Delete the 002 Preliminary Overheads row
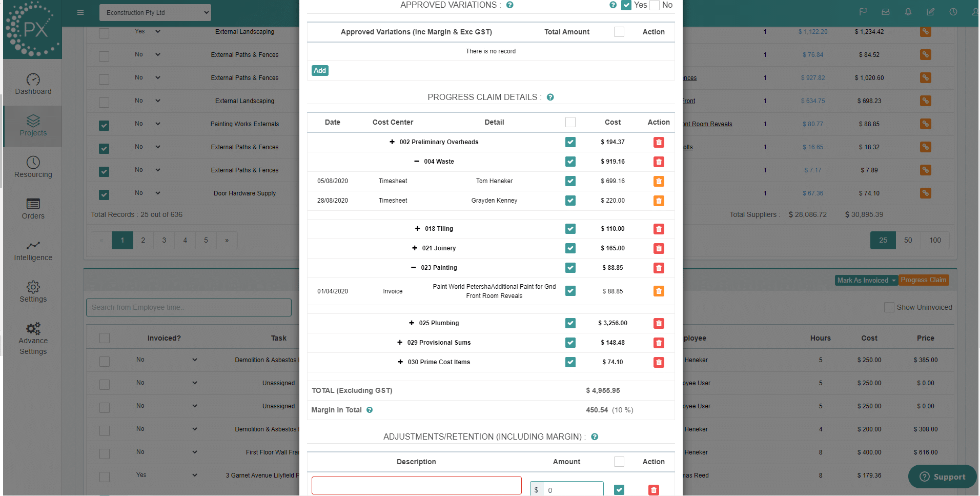This screenshot has width=980, height=496. pos(659,143)
